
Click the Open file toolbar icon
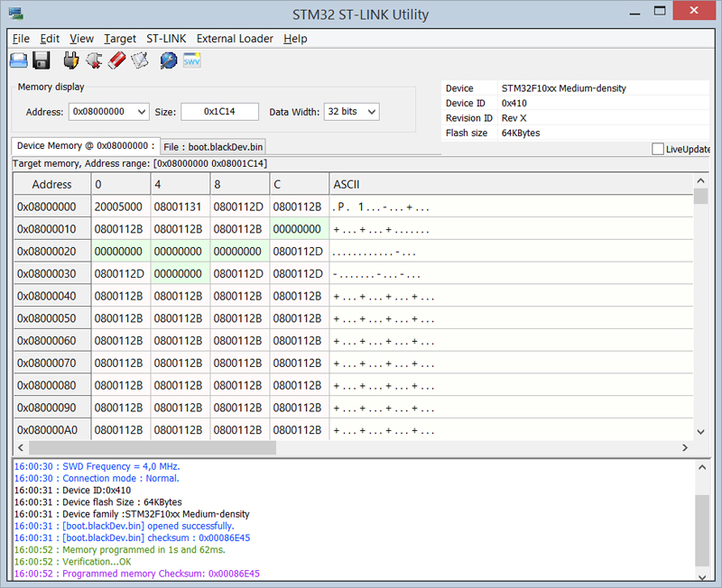point(18,60)
